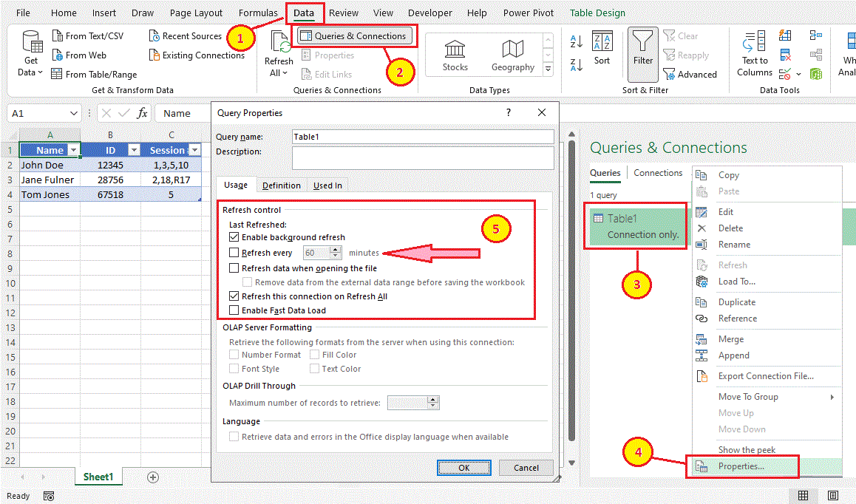Click the Relationships icon
Screen dimensions: 856x504
pos(816,55)
